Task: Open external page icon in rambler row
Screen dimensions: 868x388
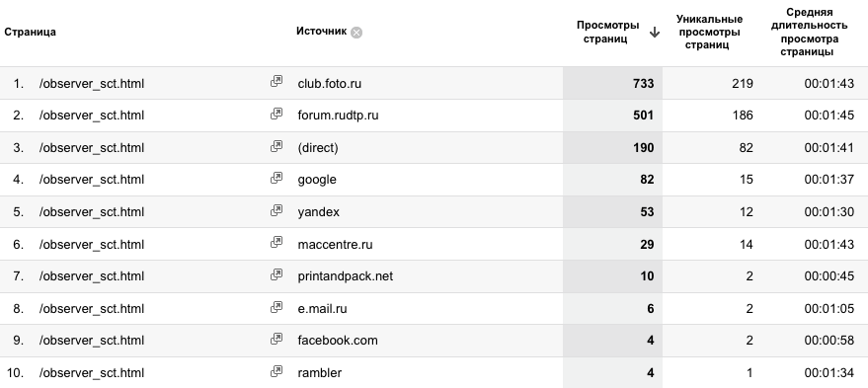Action: click(276, 371)
